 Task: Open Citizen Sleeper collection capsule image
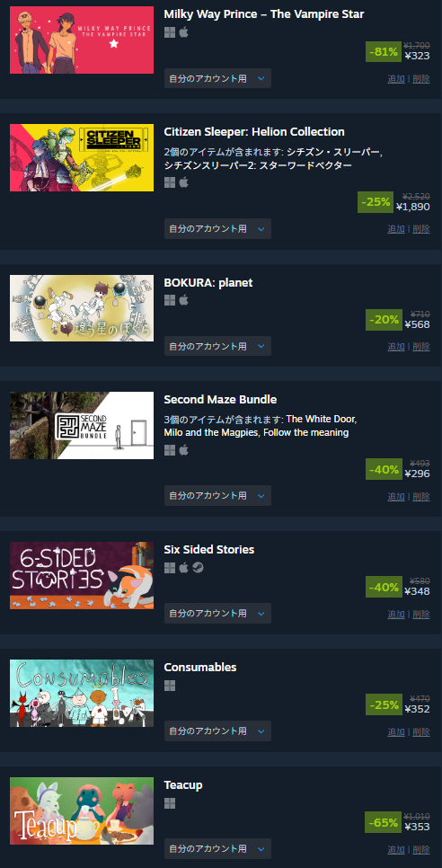click(x=82, y=158)
